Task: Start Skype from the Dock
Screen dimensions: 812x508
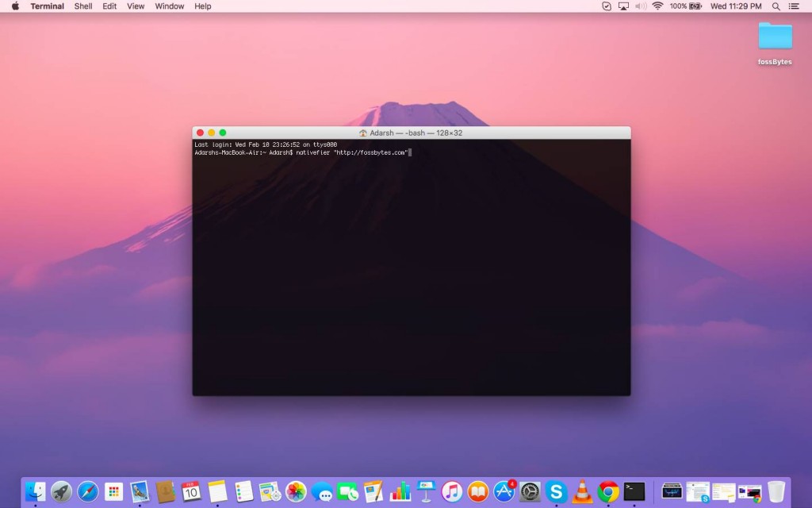Action: [x=556, y=492]
